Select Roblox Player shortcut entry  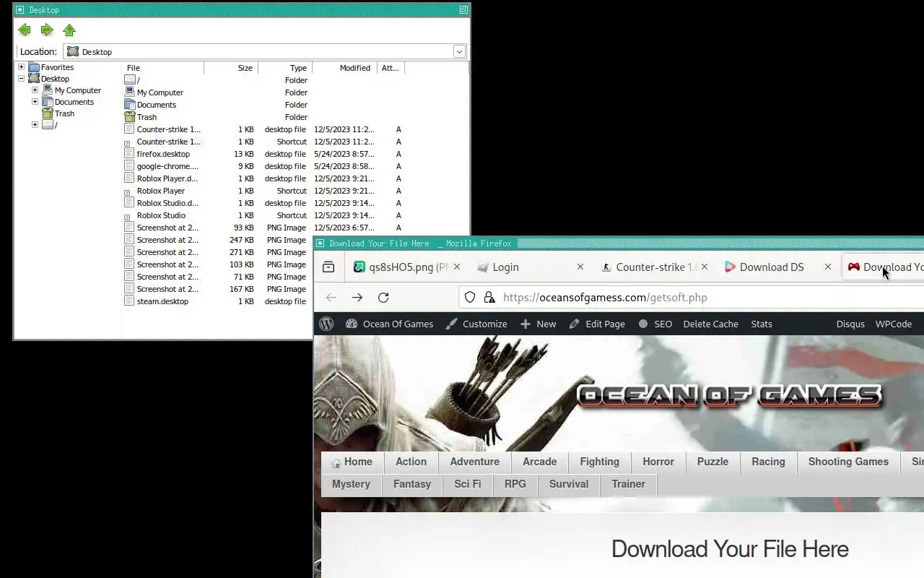[160, 191]
